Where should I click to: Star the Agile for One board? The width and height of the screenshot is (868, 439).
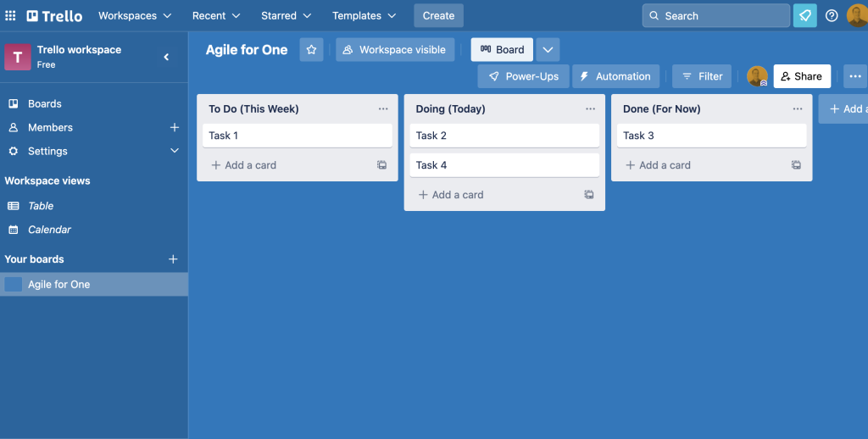click(x=311, y=50)
